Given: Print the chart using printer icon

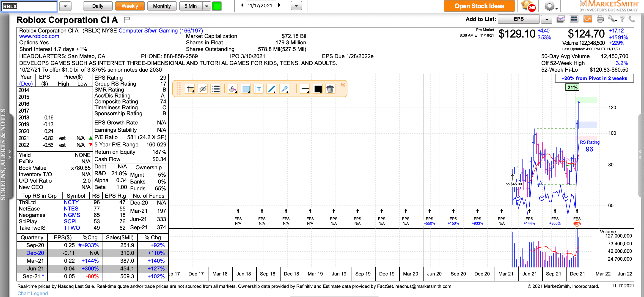Looking at the screenshot, I should [x=600, y=19].
